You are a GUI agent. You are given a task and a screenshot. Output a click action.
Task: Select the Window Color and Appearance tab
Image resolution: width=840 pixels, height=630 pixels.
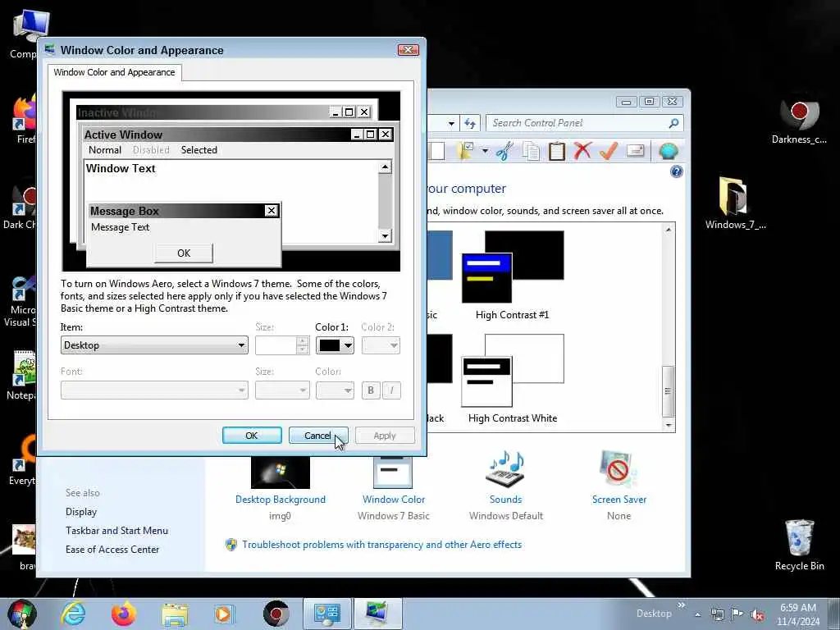pyautogui.click(x=114, y=72)
